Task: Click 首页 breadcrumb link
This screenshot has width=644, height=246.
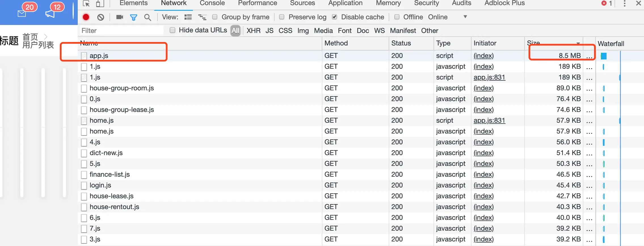Action: (30, 37)
